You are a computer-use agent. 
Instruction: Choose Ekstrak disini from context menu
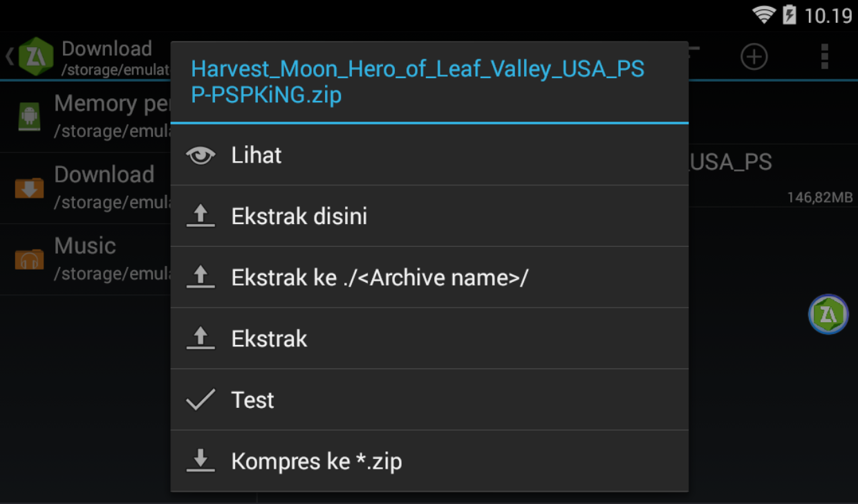(429, 216)
